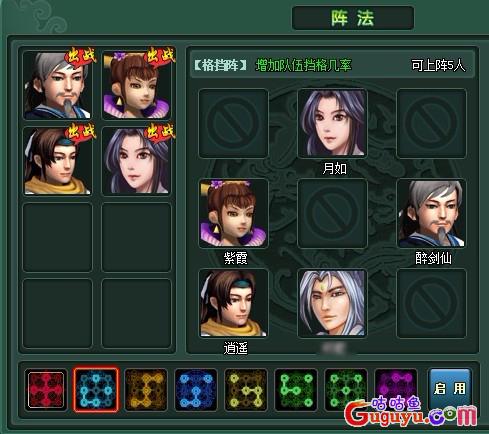Image resolution: width=489 pixels, height=434 pixels.
Task: Click the 启用 enable button
Action: (450, 389)
